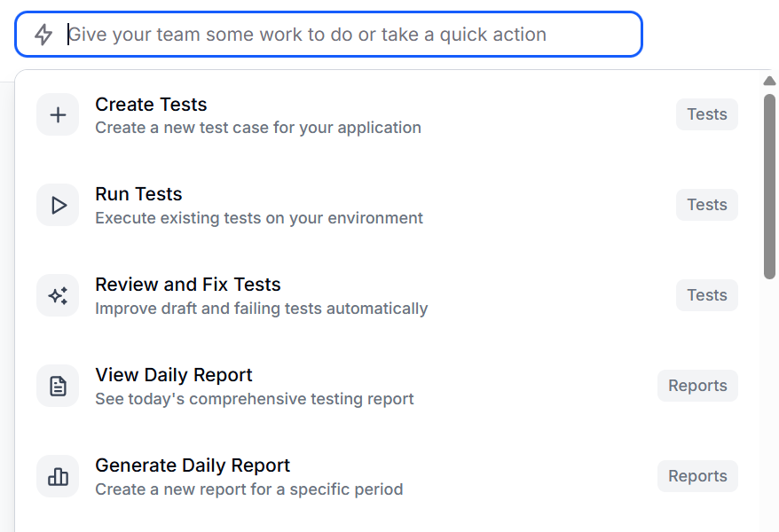The image size is (779, 532).
Task: Click the sparkle icon for Review and Fix Tests
Action: [57, 295]
